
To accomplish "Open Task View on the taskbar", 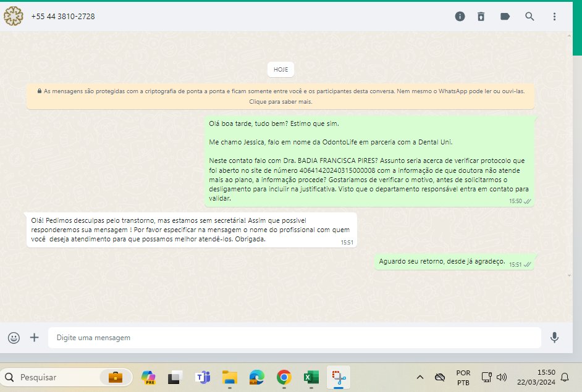I will pyautogui.click(x=175, y=378).
